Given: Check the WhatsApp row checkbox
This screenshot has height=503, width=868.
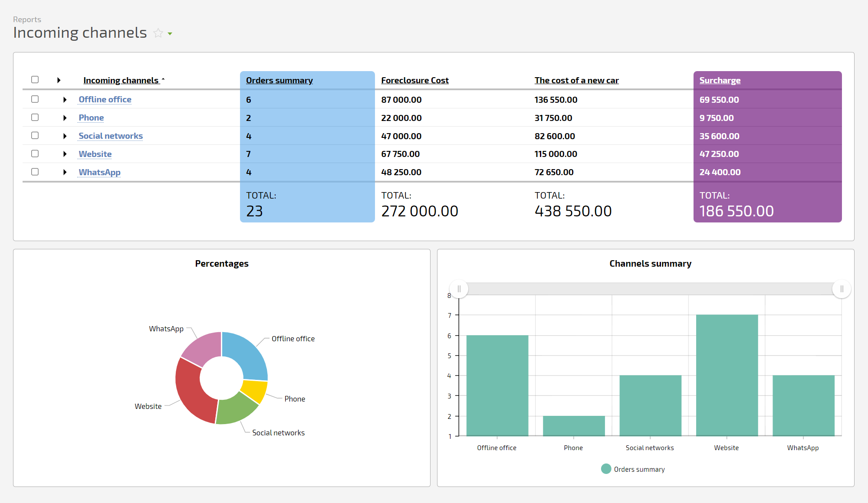Looking at the screenshot, I should 35,172.
